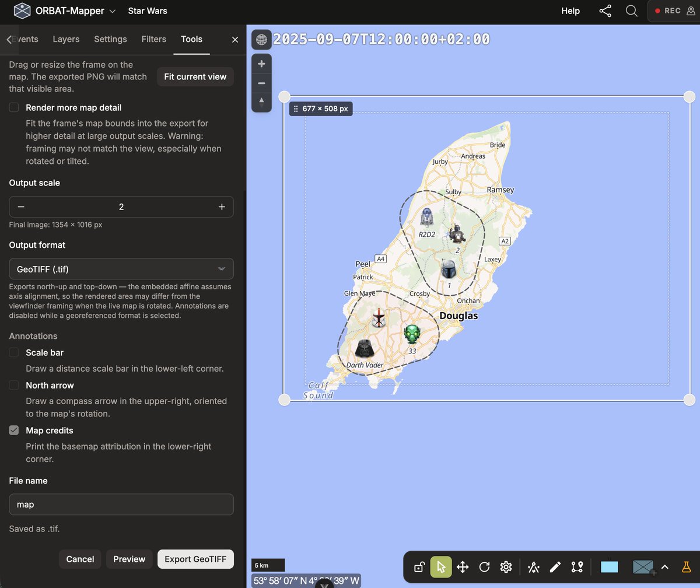Click the unlock icon in bottom toolbar
The image size is (700, 588).
click(419, 567)
